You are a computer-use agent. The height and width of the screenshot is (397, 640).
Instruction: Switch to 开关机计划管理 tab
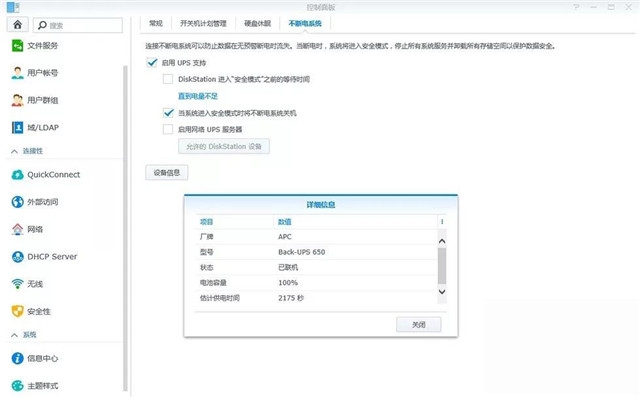click(x=203, y=24)
